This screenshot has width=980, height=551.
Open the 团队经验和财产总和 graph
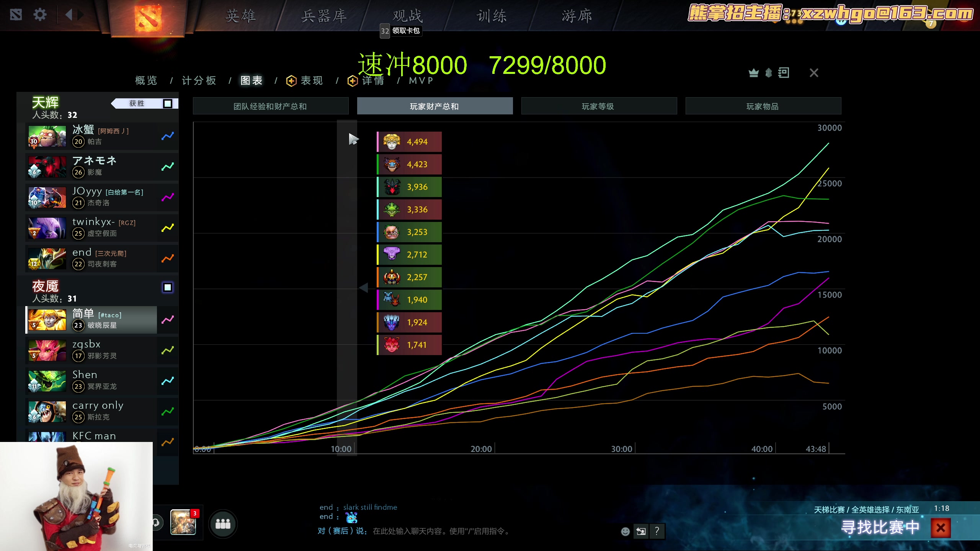pos(270,106)
